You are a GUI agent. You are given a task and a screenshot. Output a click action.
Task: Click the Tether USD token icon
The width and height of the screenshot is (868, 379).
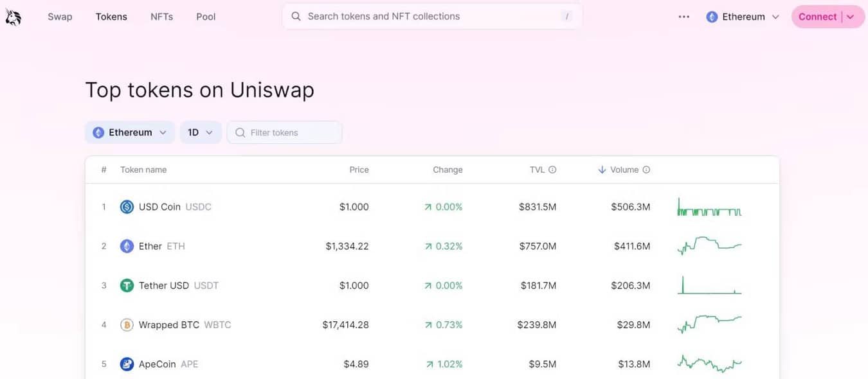click(126, 285)
